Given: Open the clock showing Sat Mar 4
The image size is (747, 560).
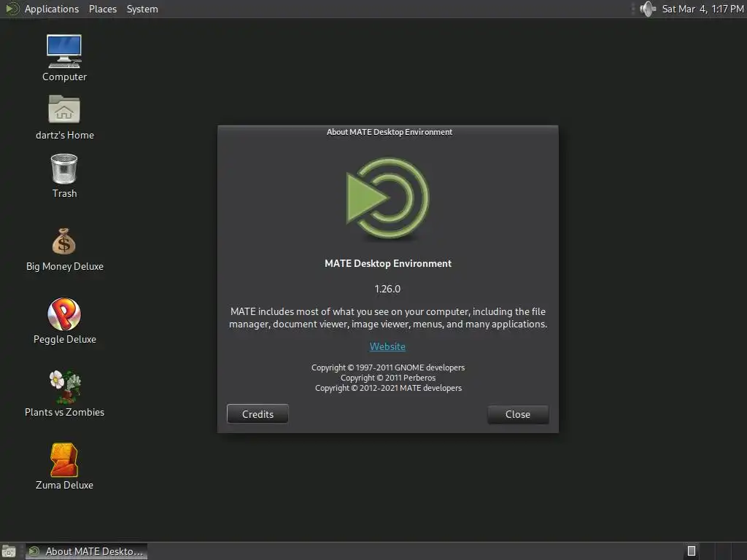Looking at the screenshot, I should click(703, 9).
